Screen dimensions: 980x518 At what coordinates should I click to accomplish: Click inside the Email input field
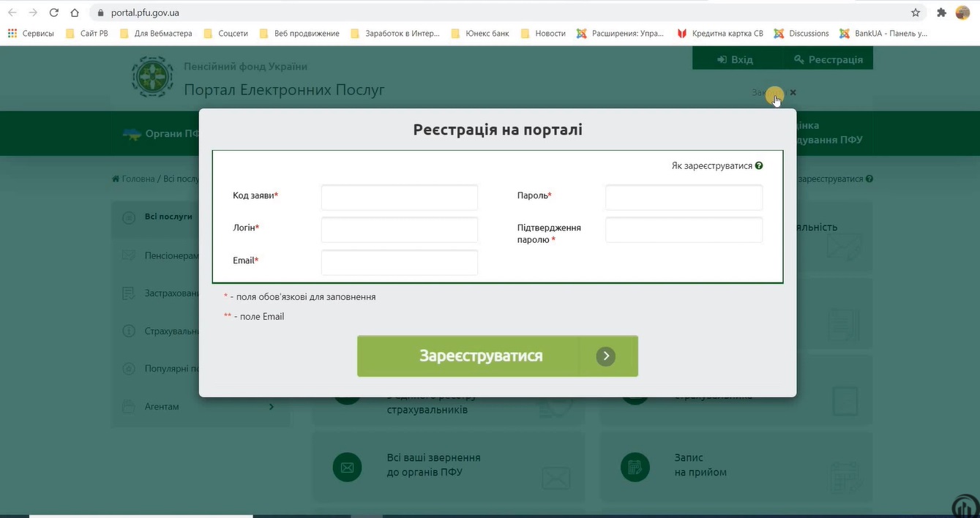click(399, 262)
